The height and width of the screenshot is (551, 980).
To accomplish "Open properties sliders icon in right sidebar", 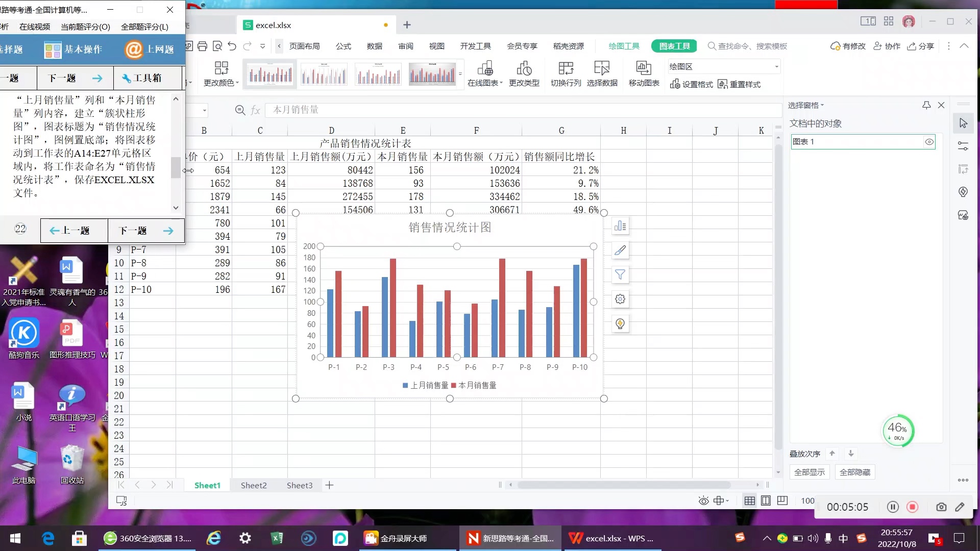I will coord(963,146).
